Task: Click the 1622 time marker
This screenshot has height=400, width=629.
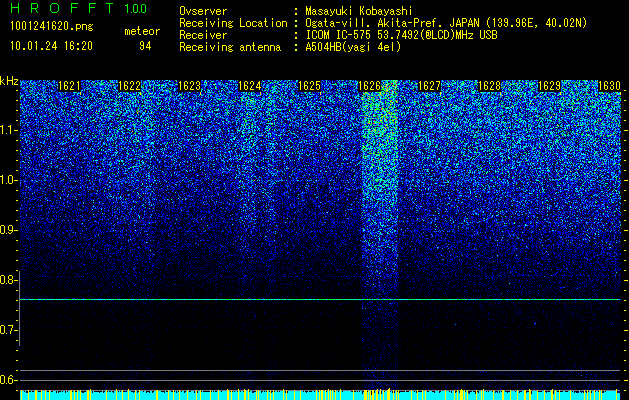Action: tap(129, 86)
